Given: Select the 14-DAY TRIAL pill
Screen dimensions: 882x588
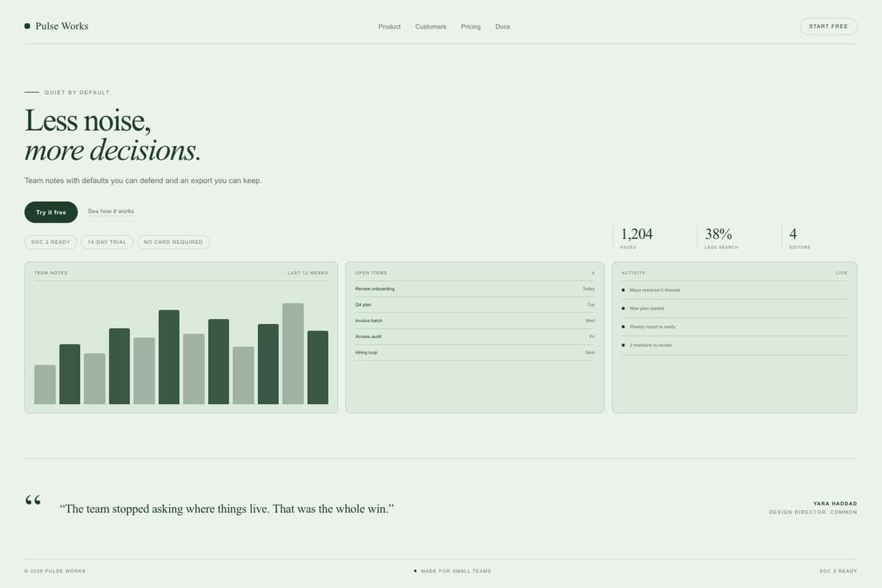Looking at the screenshot, I should [107, 242].
